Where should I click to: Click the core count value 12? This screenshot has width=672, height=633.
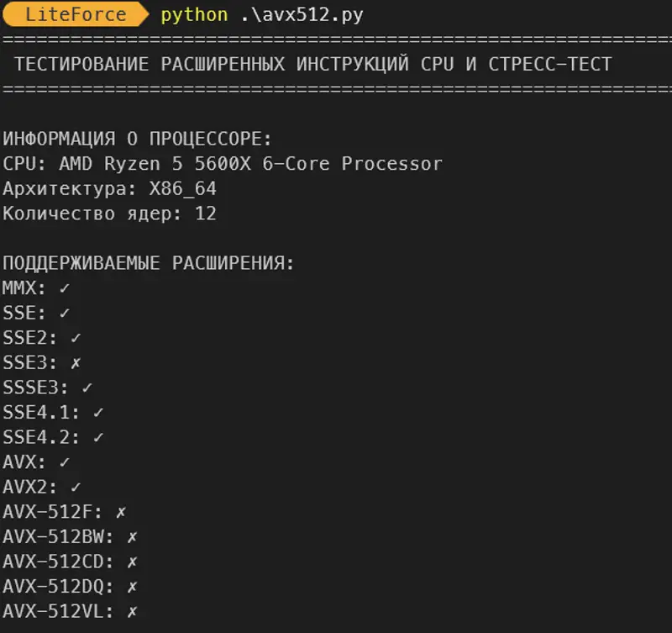206,214
